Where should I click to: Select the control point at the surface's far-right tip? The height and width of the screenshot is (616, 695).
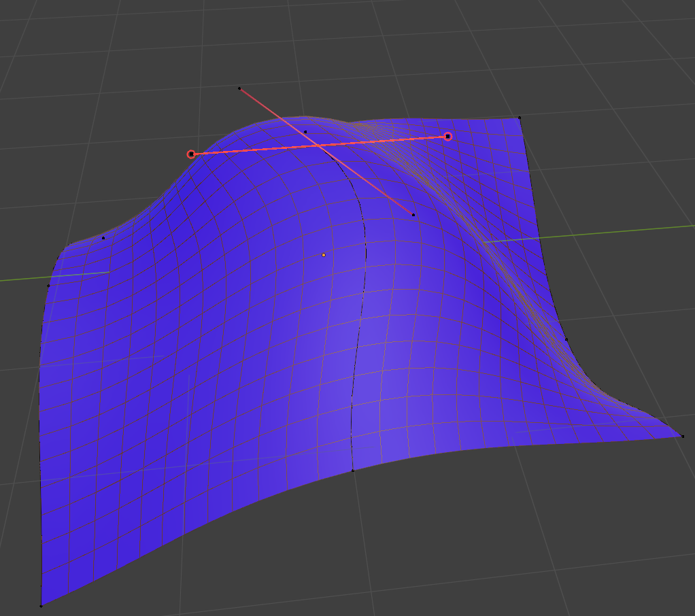point(683,437)
